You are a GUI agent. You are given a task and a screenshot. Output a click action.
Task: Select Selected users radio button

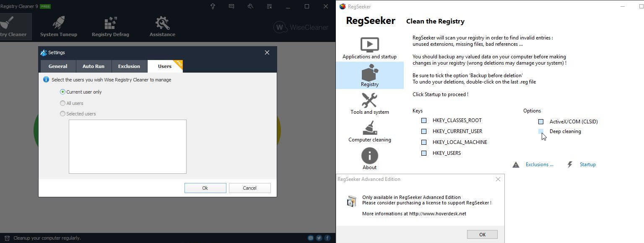click(x=62, y=114)
